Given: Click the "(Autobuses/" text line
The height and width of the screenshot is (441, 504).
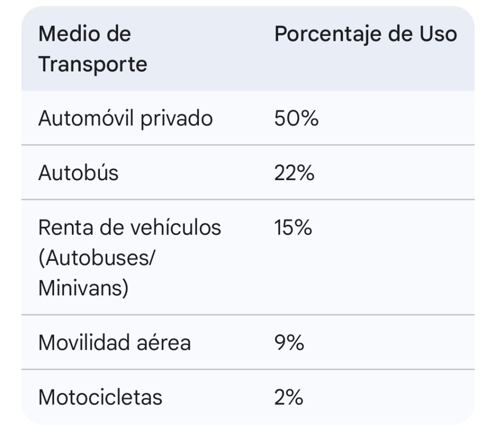Looking at the screenshot, I should coord(96,258).
